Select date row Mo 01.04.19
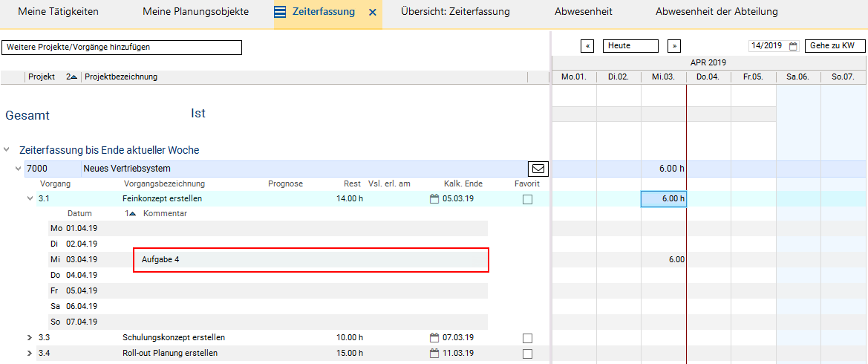This screenshot has height=364, width=868. coord(268,228)
